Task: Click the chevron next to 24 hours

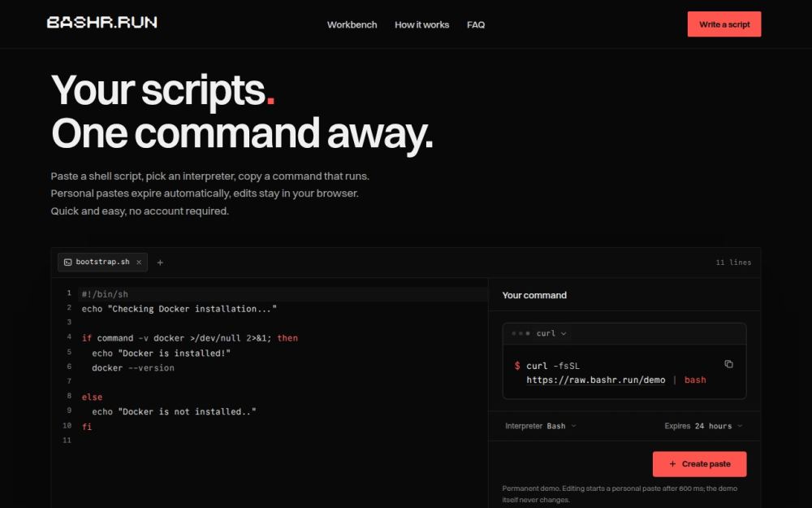Action: click(x=740, y=426)
